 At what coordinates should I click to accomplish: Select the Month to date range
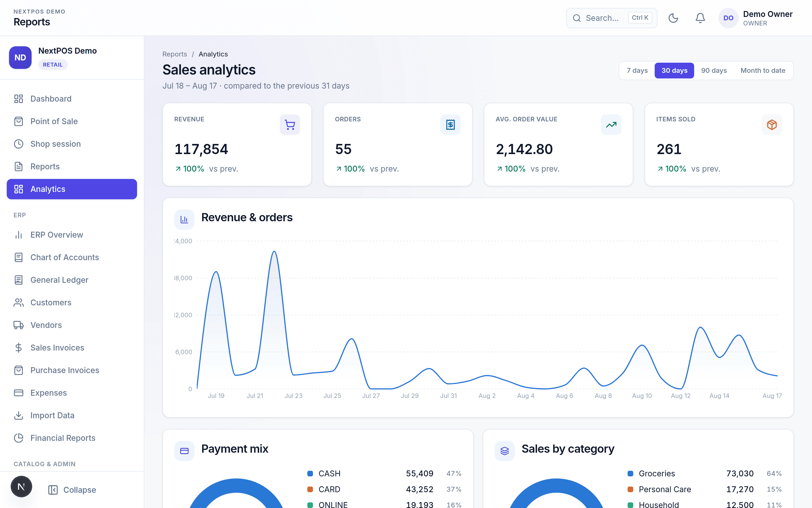pyautogui.click(x=763, y=71)
